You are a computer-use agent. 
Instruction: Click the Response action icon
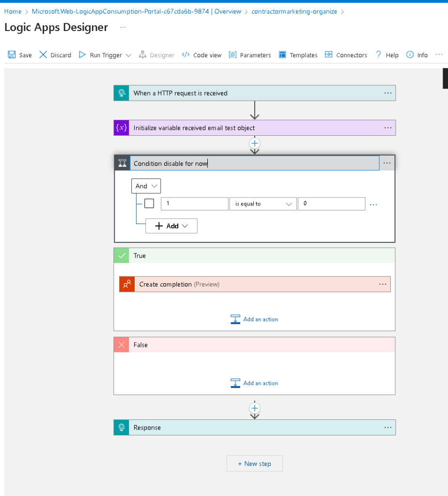tap(122, 427)
